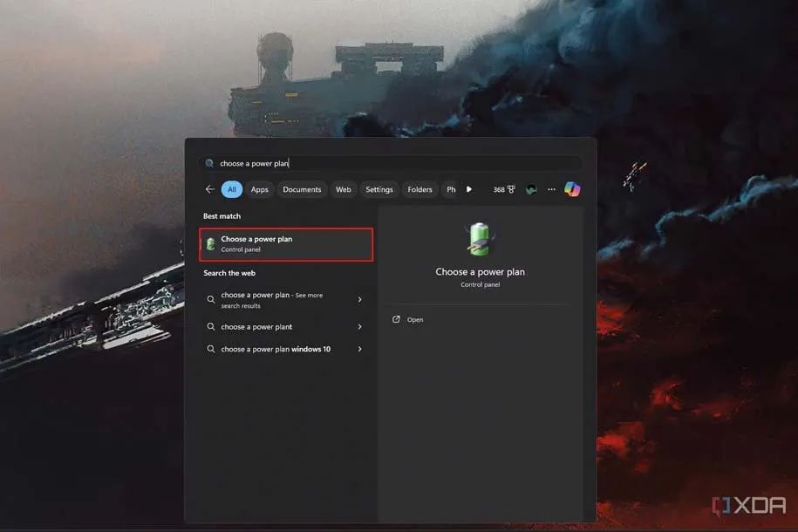Click the back arrow in search panel
798x532 pixels.
[209, 189]
